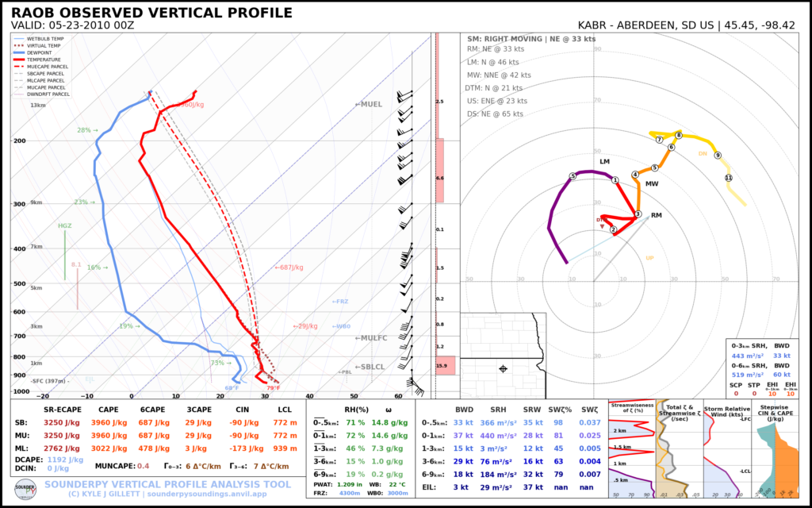Toggle the WETBULB TEMP legend entry
Screen dimensions: 812x508
(45, 39)
